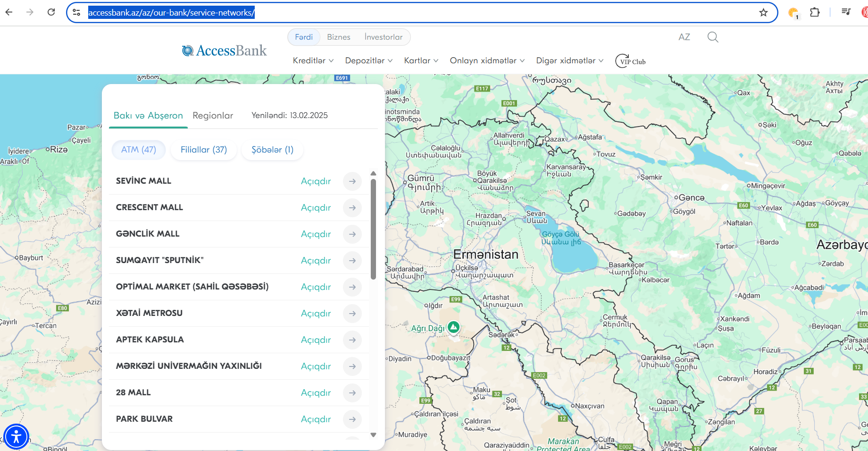Click the arrow icon next to SEVİNC MALL
Viewport: 868px width, 451px height.
click(352, 181)
